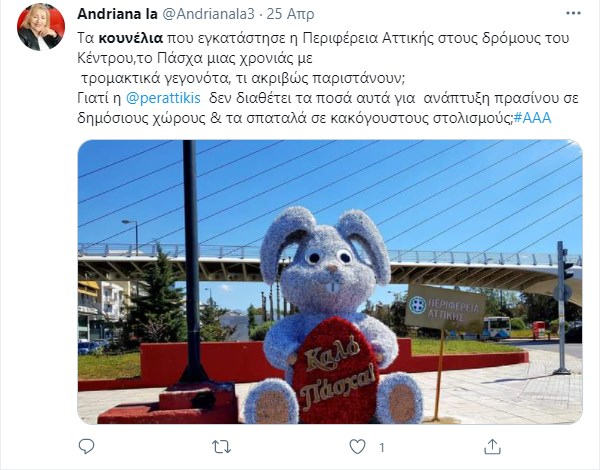Click the Καλό Πάσχα red egg in photo
Screen dimensions: 601x470
pos(334,370)
